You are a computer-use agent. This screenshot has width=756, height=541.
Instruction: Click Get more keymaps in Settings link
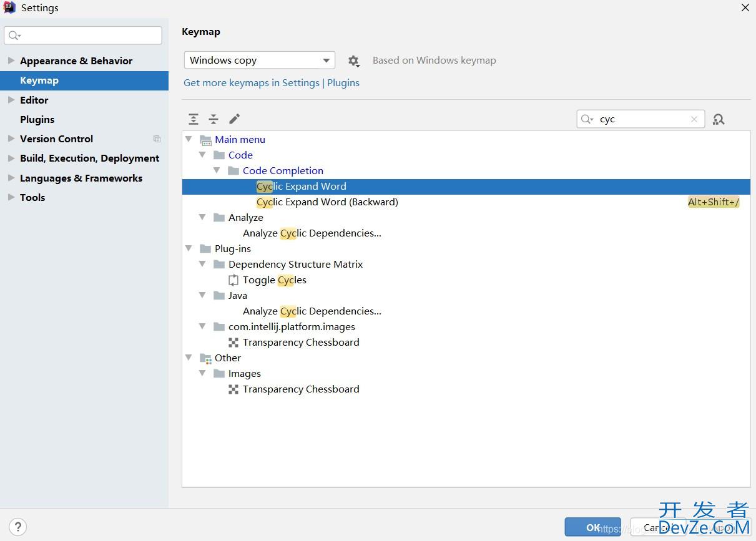252,82
